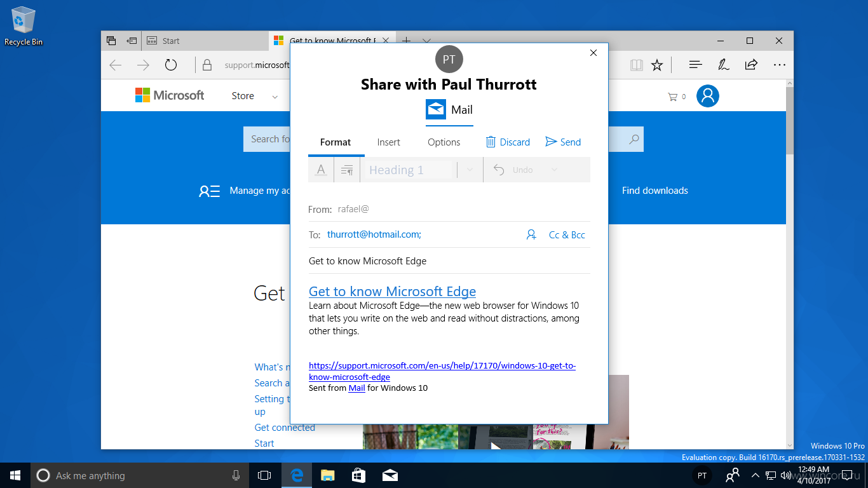Open File Explorer from taskbar

pyautogui.click(x=327, y=475)
